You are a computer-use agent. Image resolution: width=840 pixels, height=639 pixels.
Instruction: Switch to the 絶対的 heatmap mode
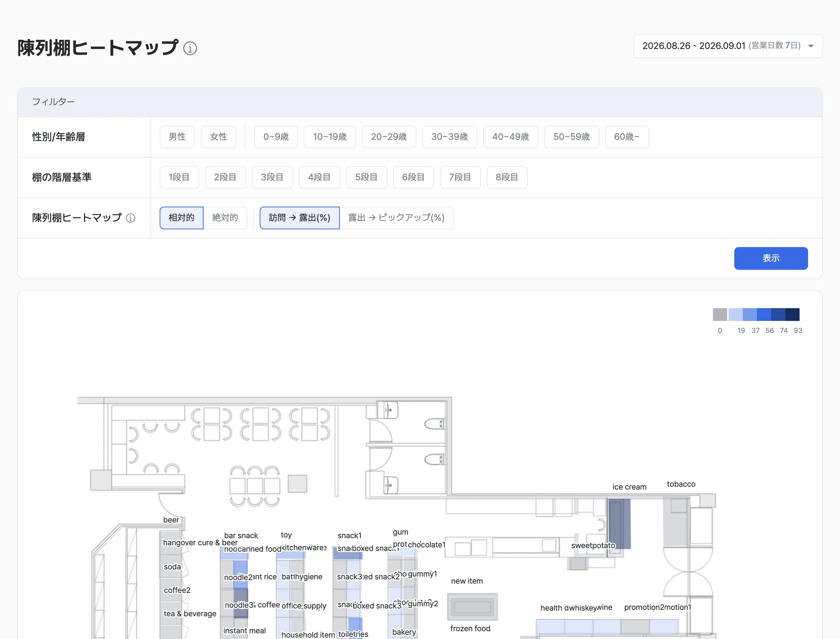click(x=225, y=218)
